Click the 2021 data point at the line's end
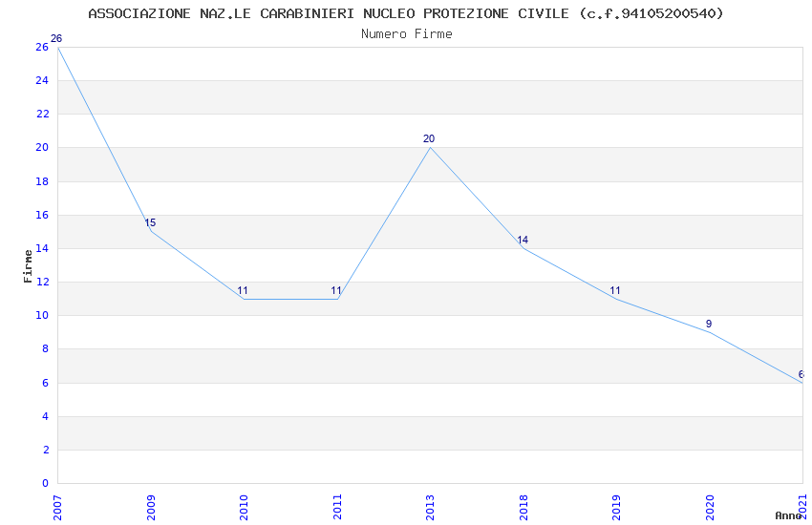 (x=801, y=382)
